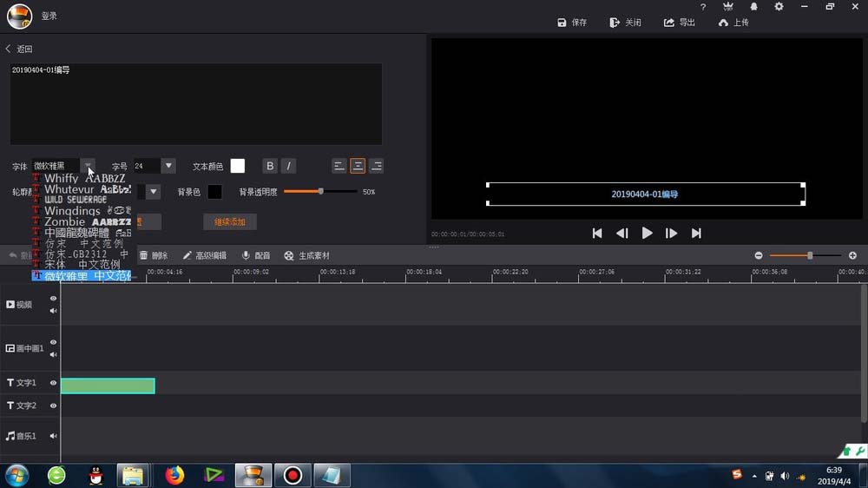Adjust the timeline zoom slider handle
This screenshot has height=488, width=868.
coord(810,255)
